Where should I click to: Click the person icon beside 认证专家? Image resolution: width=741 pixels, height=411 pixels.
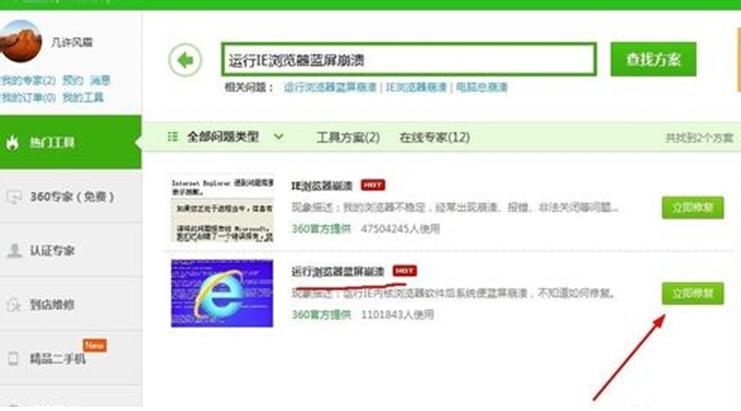tap(15, 249)
